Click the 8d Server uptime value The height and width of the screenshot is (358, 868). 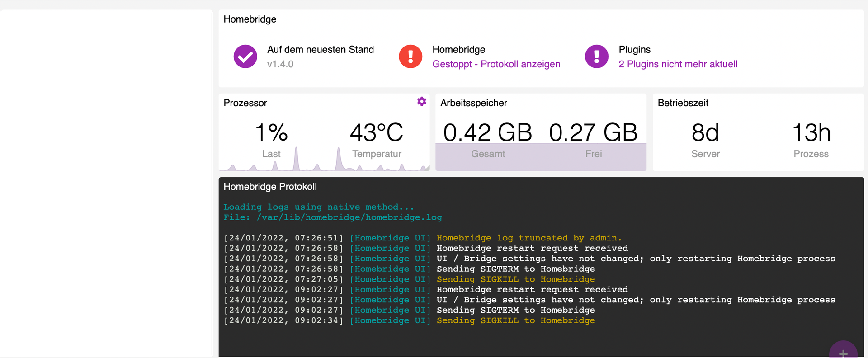click(705, 133)
